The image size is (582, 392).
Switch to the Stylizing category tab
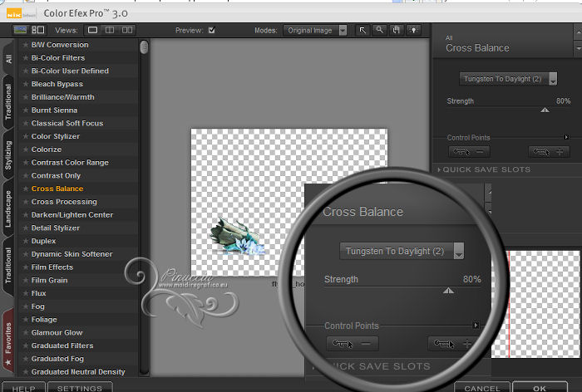[x=8, y=155]
